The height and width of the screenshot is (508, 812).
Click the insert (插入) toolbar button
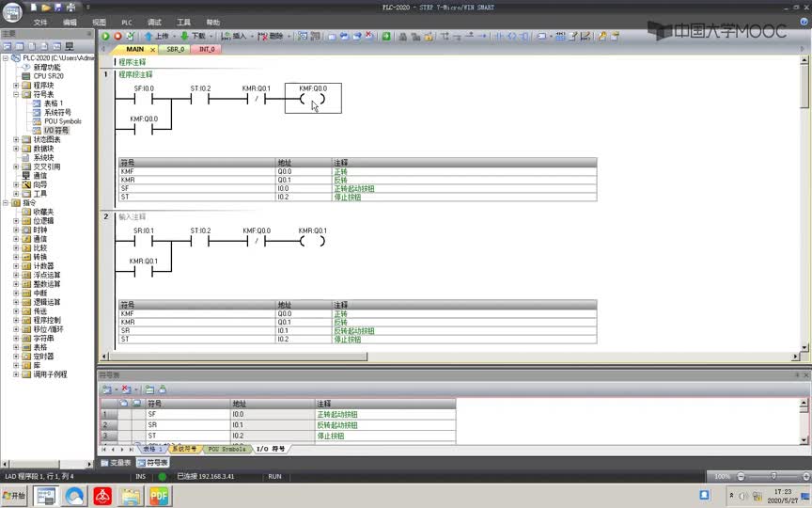click(234, 36)
